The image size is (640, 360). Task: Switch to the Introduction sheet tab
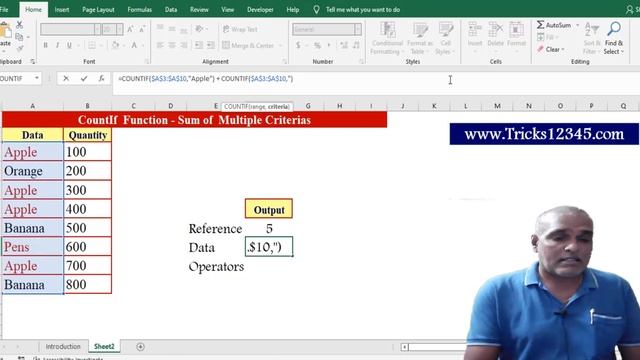tap(63, 347)
